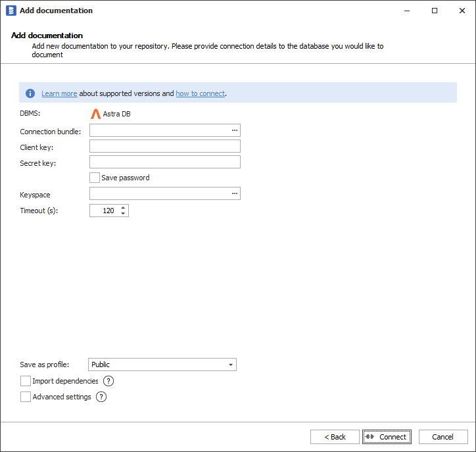Click into the Secret key field
The width and height of the screenshot is (476, 452).
pyautogui.click(x=164, y=162)
